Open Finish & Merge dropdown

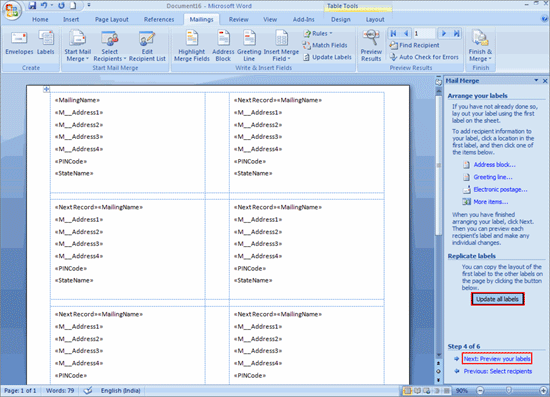point(480,46)
